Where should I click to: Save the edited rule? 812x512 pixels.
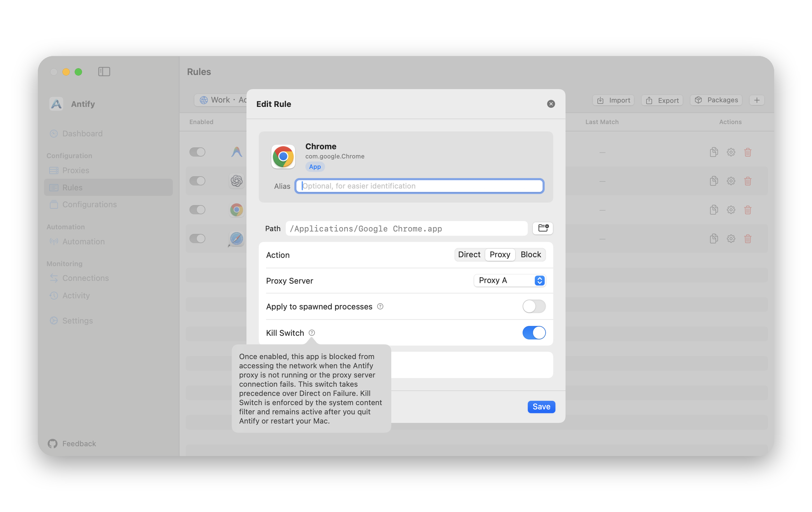pyautogui.click(x=541, y=406)
